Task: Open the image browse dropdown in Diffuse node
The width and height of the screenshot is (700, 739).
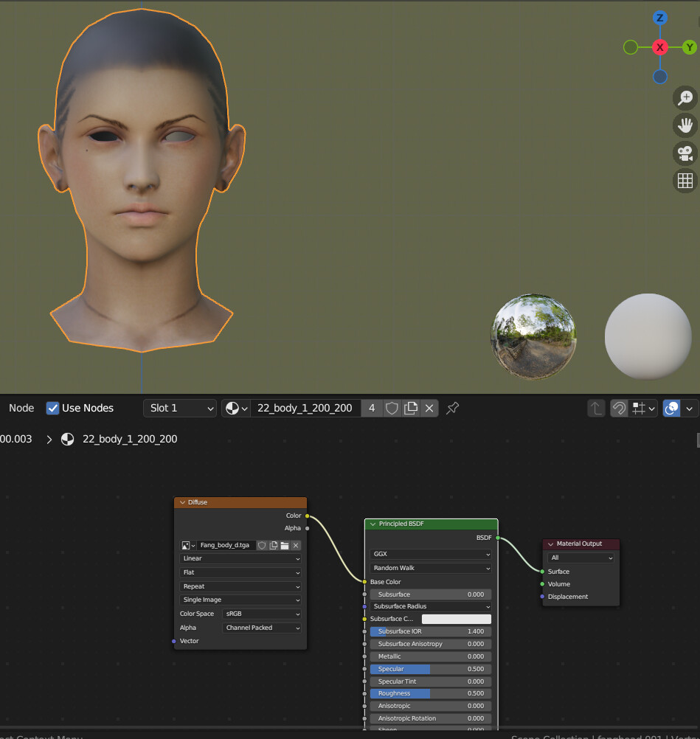Action: 188,545
